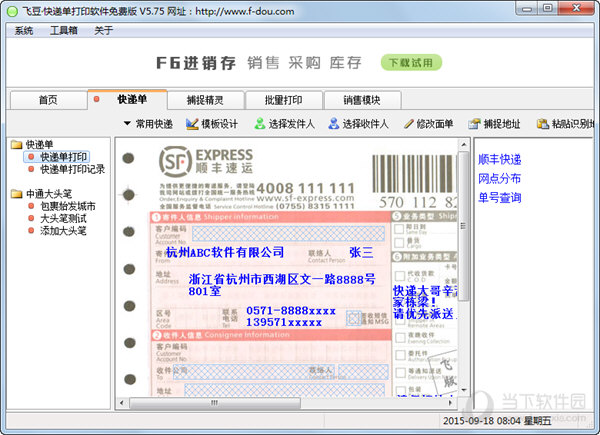Click the horizontal scrollbar right arrow

pos(450,402)
